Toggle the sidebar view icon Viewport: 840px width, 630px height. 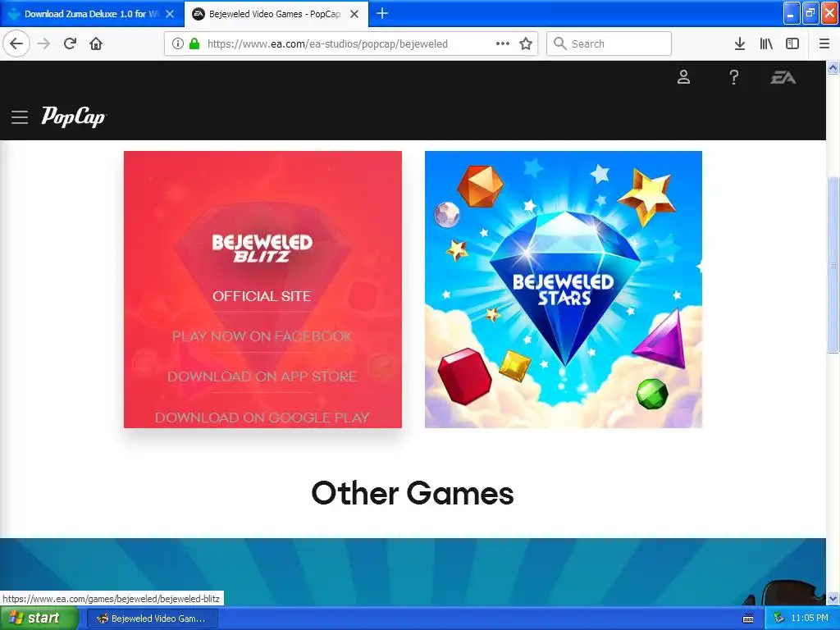click(x=792, y=43)
